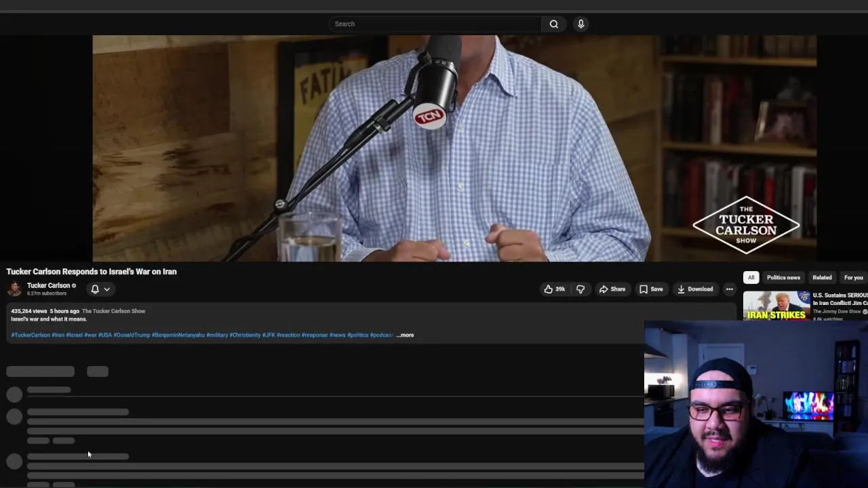Like the video with thumbs-up 39k
The width and height of the screenshot is (868, 488).
(x=554, y=289)
